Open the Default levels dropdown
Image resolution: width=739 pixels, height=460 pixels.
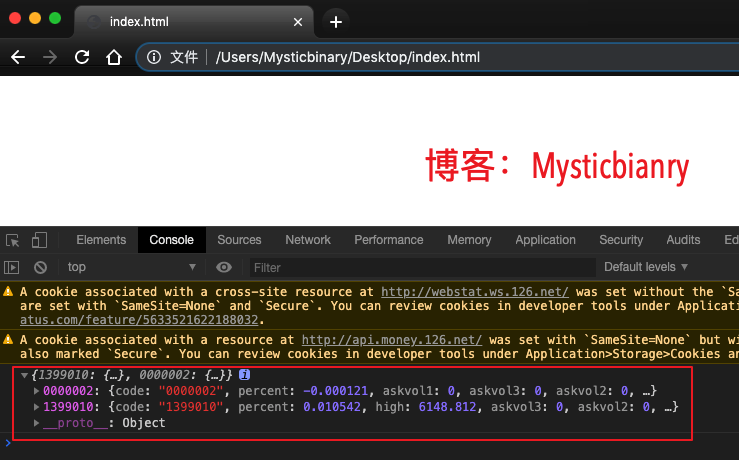click(x=646, y=267)
